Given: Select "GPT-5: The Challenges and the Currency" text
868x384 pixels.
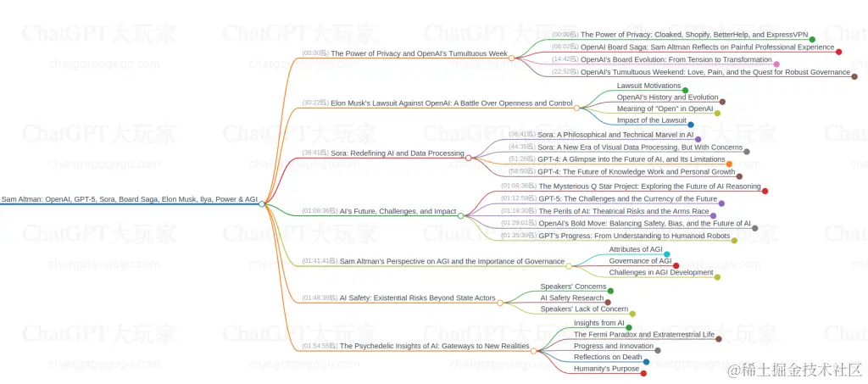Looking at the screenshot, I should tap(628, 198).
